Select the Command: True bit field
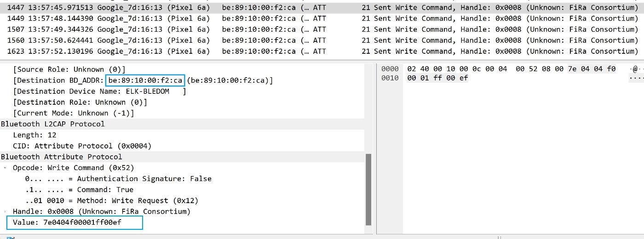 (x=79, y=190)
